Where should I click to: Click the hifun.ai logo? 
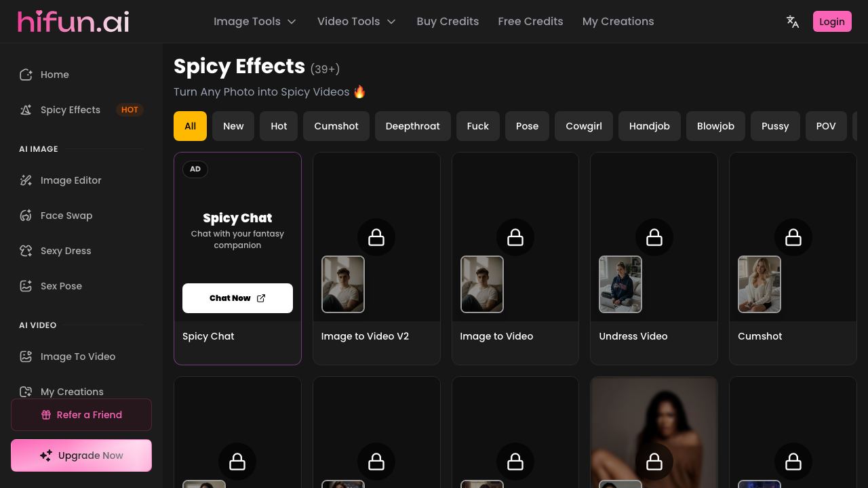click(x=73, y=22)
